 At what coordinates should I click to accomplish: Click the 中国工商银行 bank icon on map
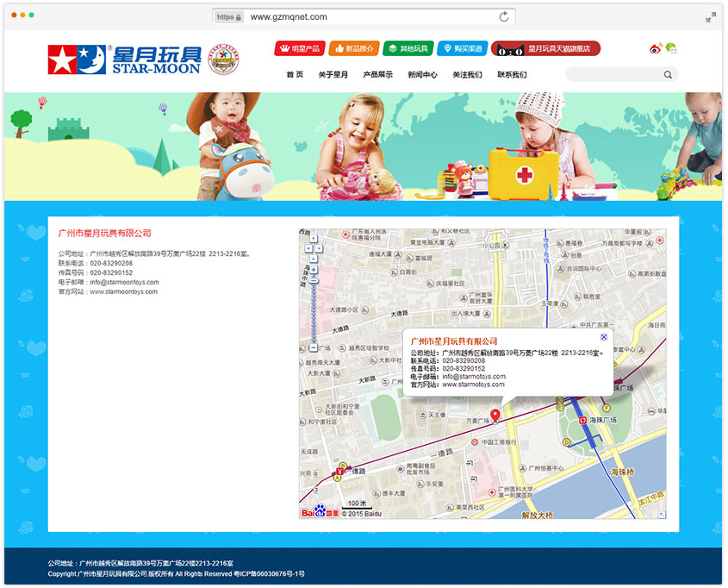[x=475, y=442]
